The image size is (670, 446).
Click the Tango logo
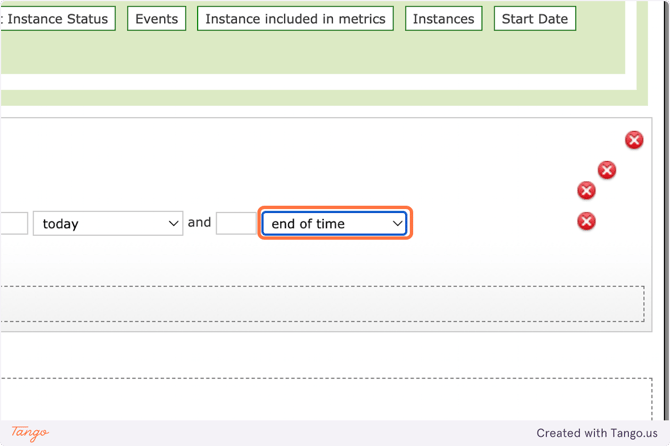point(30,433)
